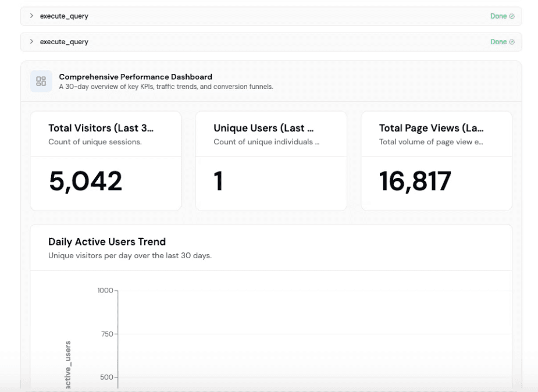Click the dashboard grid icon
538x392 pixels.
[x=41, y=81]
